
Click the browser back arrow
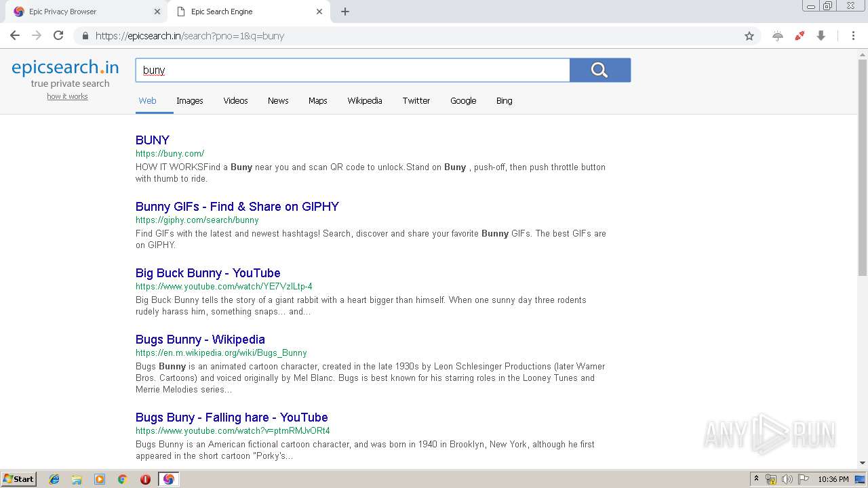pos(15,36)
